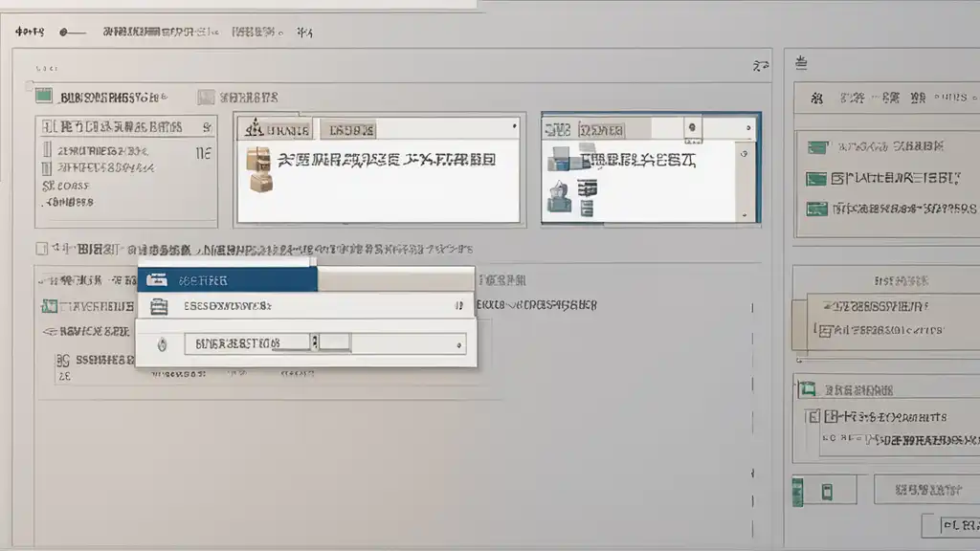The width and height of the screenshot is (980, 551).
Task: Open the second tab of the blue-bordered panel
Action: pos(601,130)
